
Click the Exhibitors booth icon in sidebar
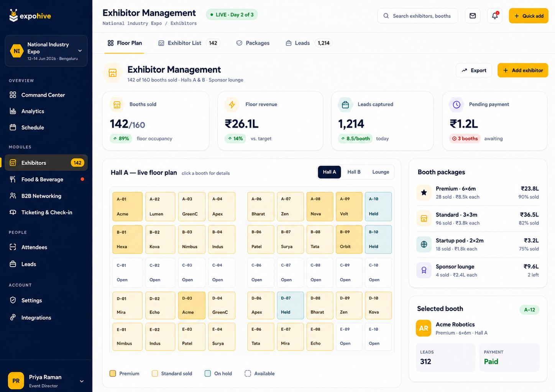[13, 162]
